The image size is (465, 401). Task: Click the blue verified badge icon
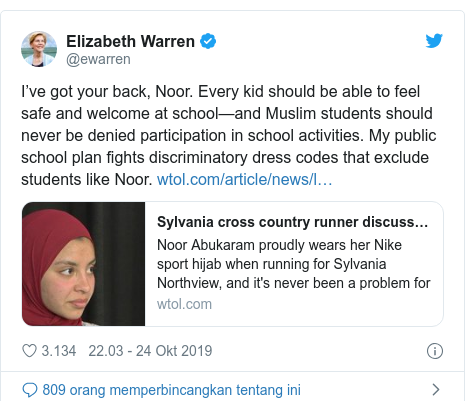click(208, 41)
